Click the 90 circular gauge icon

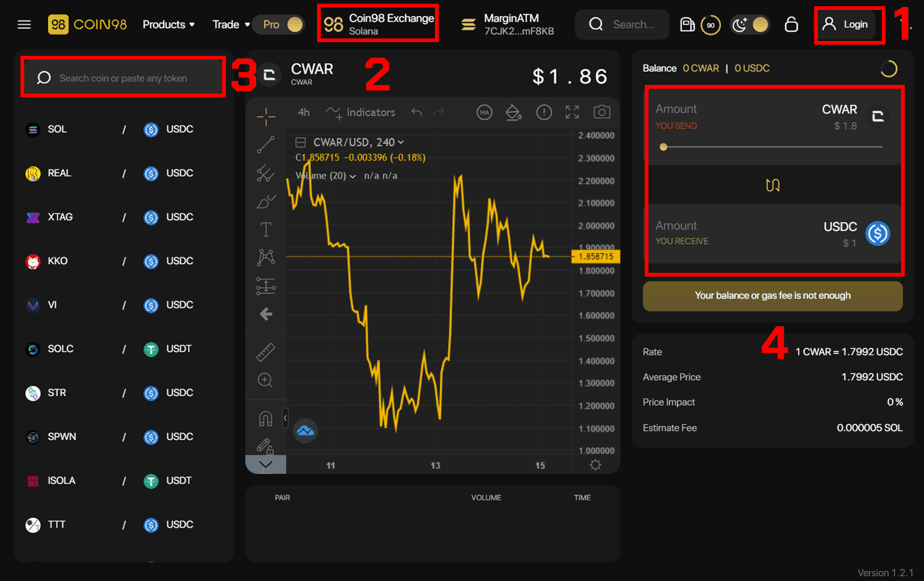[x=711, y=25]
